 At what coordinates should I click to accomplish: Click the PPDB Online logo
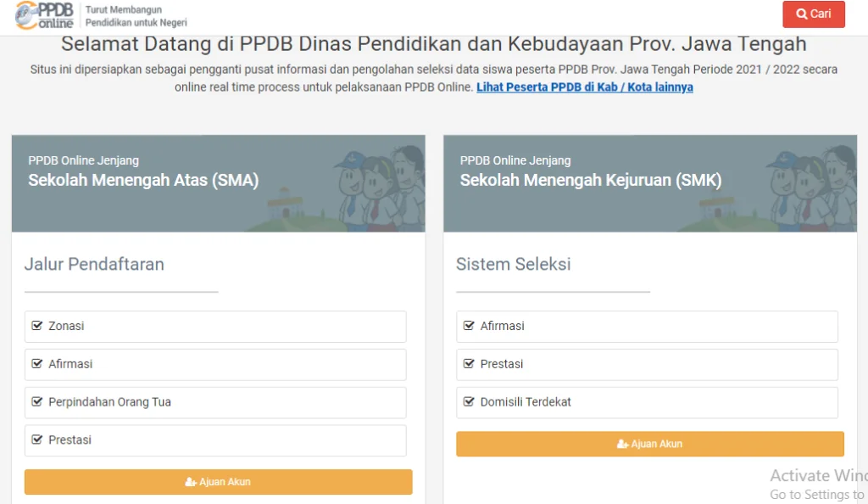pos(44,15)
